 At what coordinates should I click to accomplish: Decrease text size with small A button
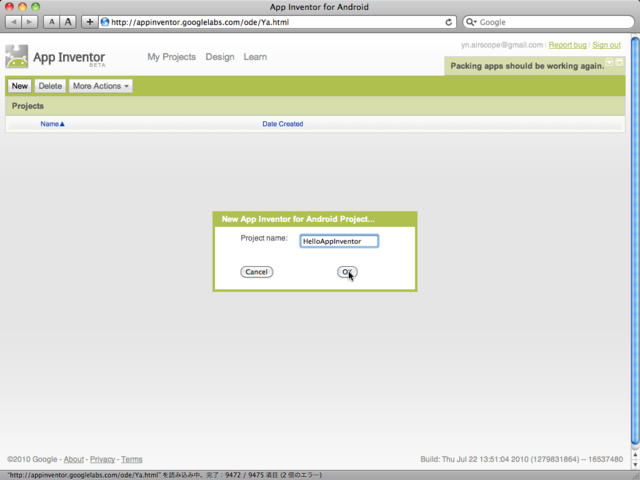click(51, 22)
